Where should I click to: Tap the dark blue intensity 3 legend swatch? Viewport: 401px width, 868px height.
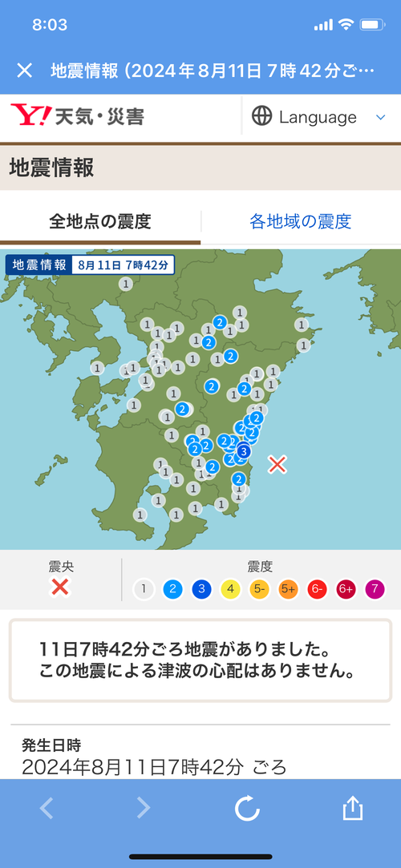pos(201,590)
